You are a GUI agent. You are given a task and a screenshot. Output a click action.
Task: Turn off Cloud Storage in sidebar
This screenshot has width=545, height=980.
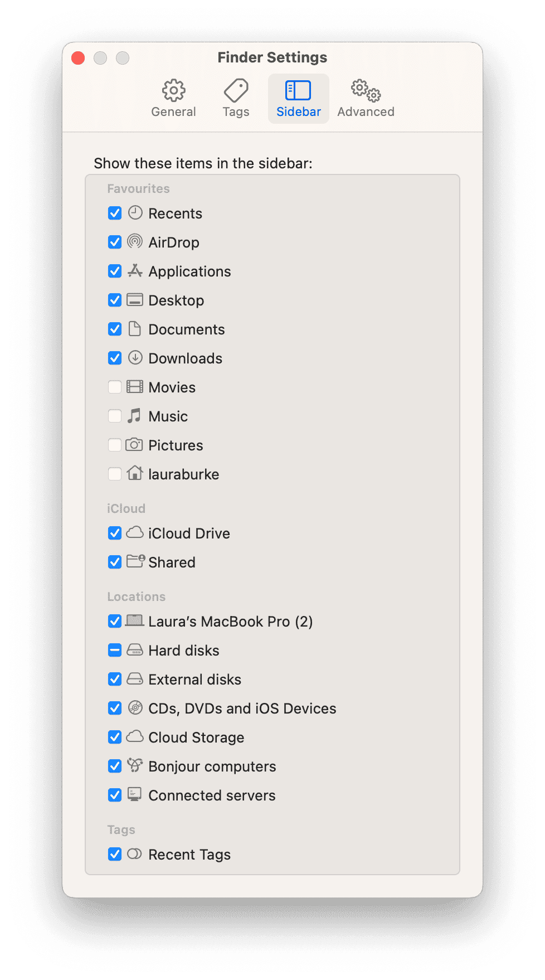tap(114, 737)
